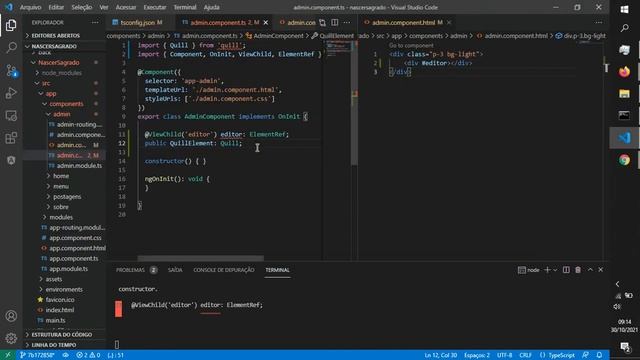This screenshot has height=360, width=640.
Task: Split the left editor to the right
Action: pyautogui.click(x=335, y=22)
